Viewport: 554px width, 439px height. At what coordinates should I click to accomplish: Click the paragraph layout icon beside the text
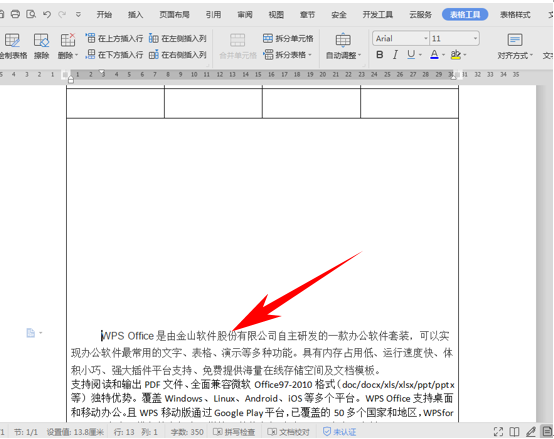point(31,333)
